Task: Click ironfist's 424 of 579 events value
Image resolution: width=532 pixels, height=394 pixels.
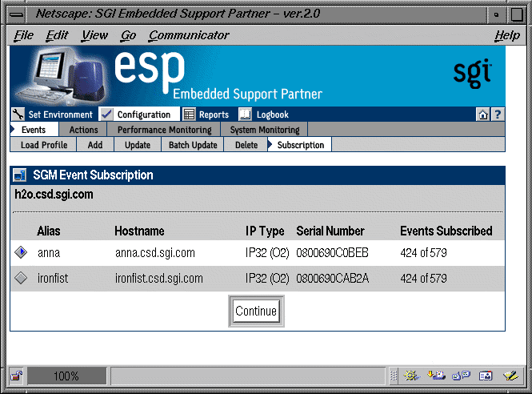Action: [x=423, y=279]
